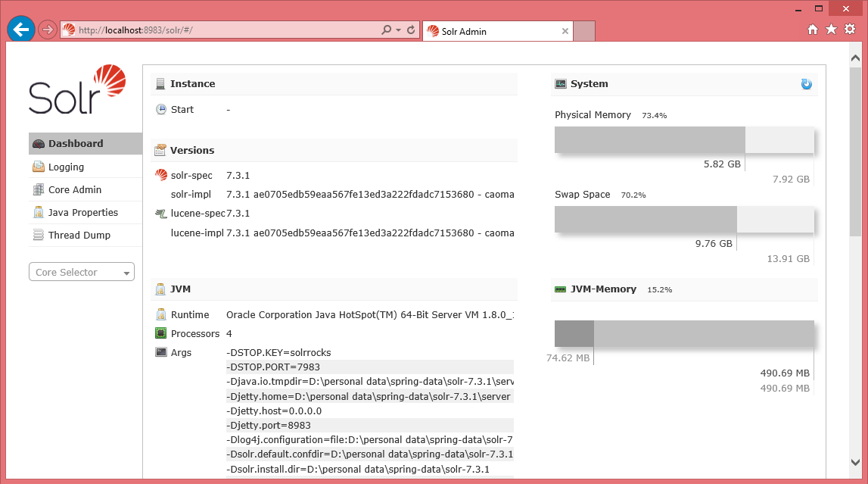Close the Solr Admin tab
The height and width of the screenshot is (484, 868).
(565, 31)
